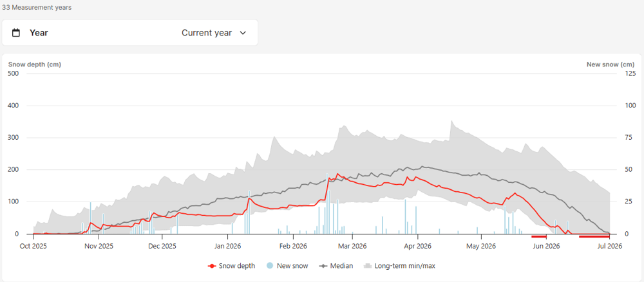644x282 pixels.
Task: Click the 'Dec 2025' axis label
Action: point(162,247)
